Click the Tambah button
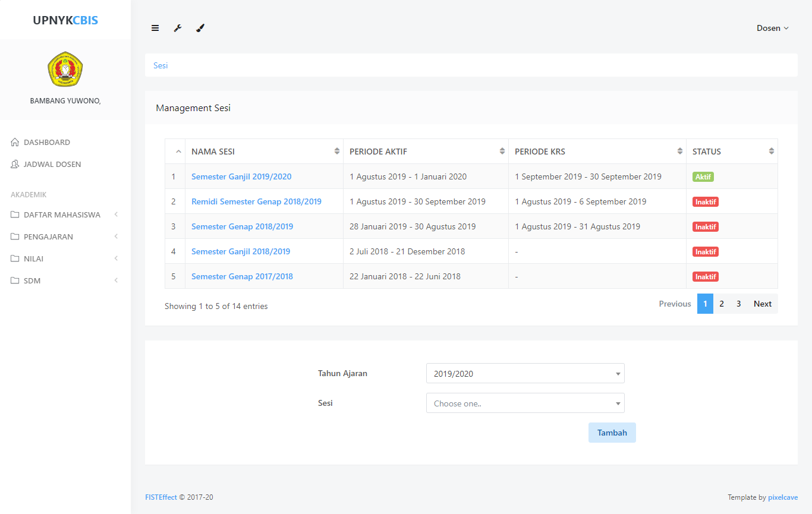The height and width of the screenshot is (514, 812). 612,433
